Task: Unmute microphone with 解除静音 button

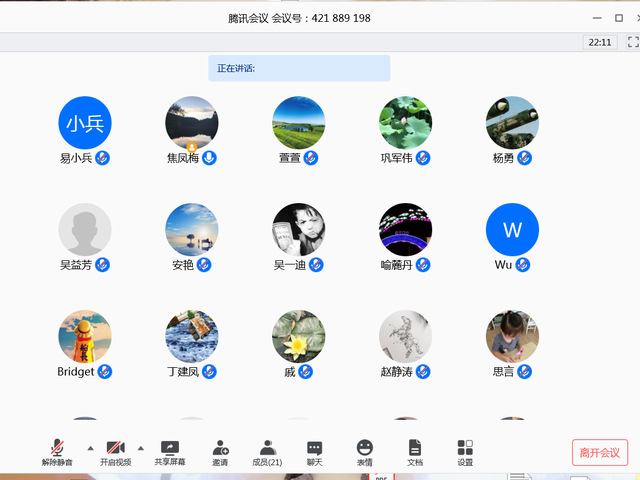Action: pos(57,452)
